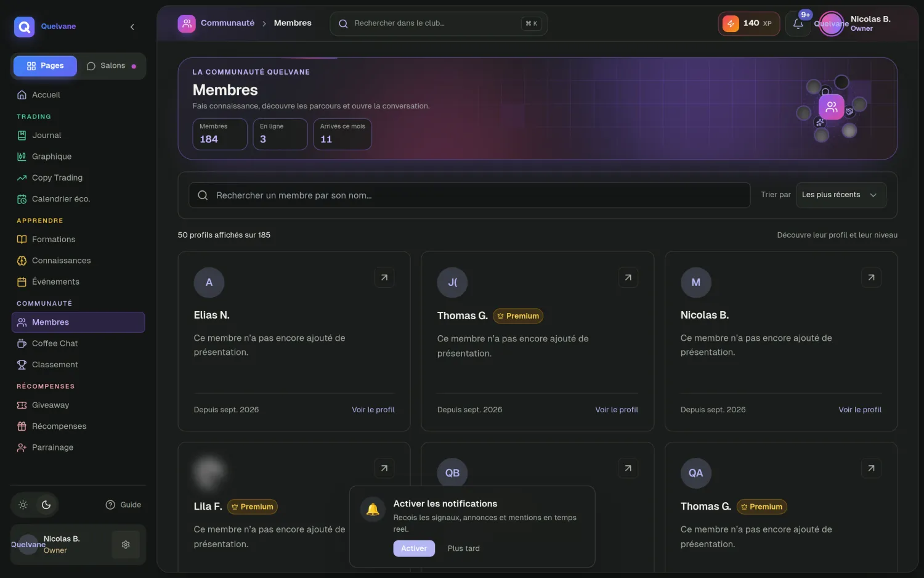The image size is (924, 578).
Task: Click the Membres people icon in sidebar
Action: pyautogui.click(x=22, y=322)
